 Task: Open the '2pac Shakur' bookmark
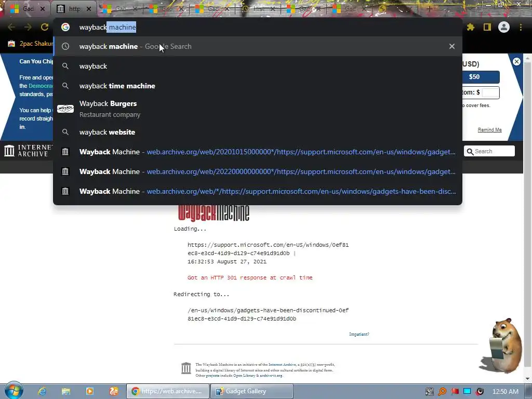click(31, 44)
